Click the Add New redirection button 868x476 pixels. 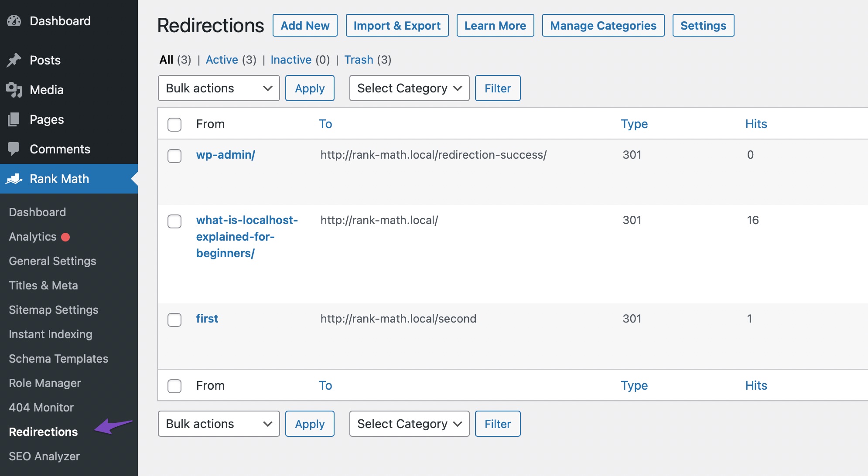tap(305, 25)
